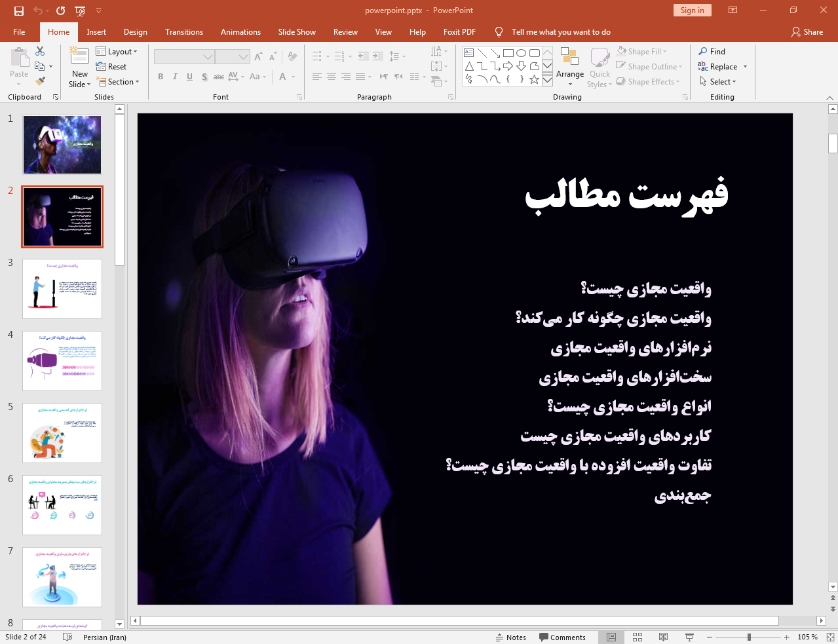Click Increase List Level icon
838x644 pixels.
[x=378, y=57]
